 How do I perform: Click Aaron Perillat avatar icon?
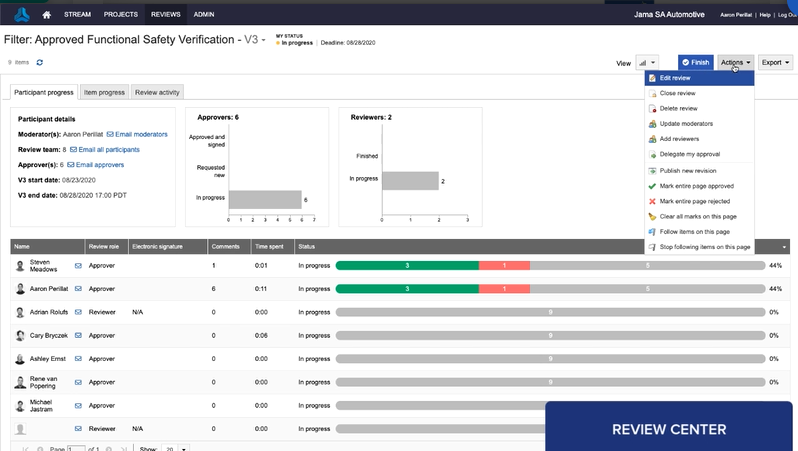click(x=20, y=289)
